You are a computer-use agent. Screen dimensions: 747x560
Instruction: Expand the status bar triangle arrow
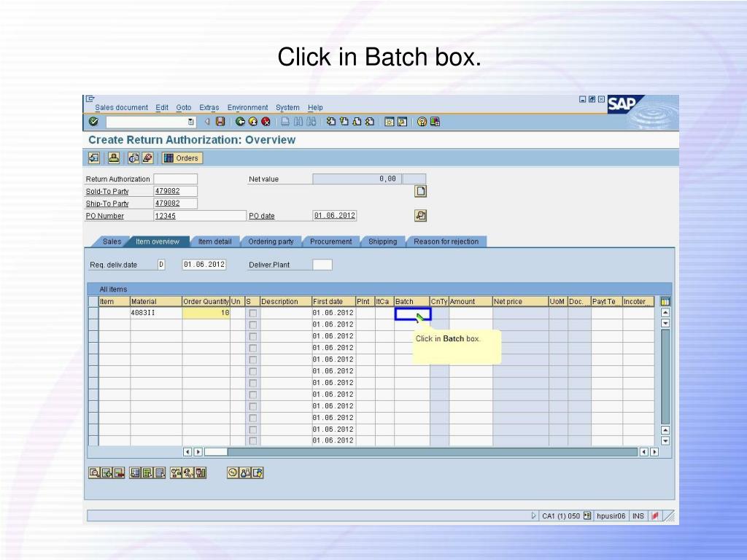[x=533, y=516]
